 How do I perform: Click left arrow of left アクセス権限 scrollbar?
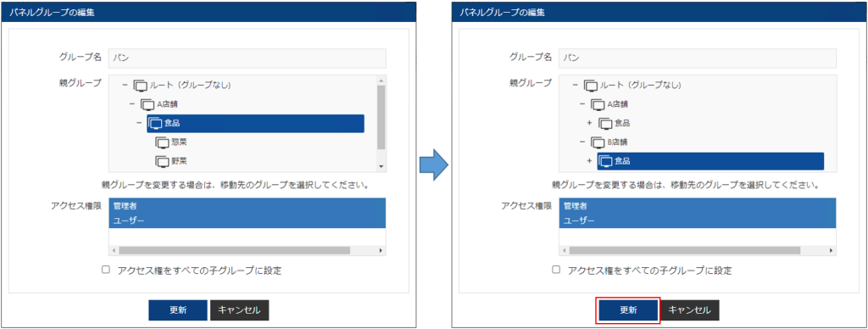(x=114, y=250)
